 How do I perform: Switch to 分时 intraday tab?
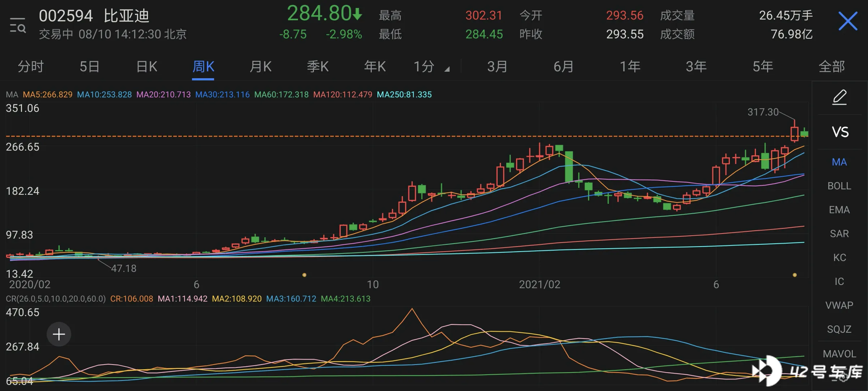[x=31, y=67]
